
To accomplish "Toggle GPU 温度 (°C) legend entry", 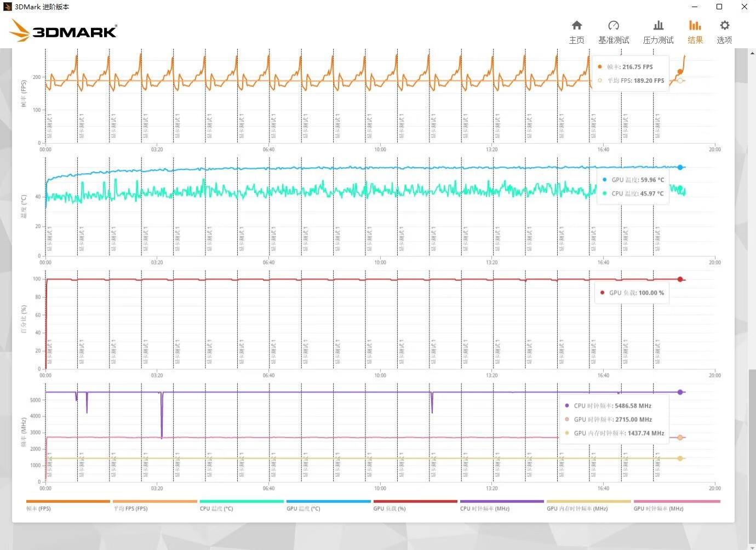I will pyautogui.click(x=328, y=505).
